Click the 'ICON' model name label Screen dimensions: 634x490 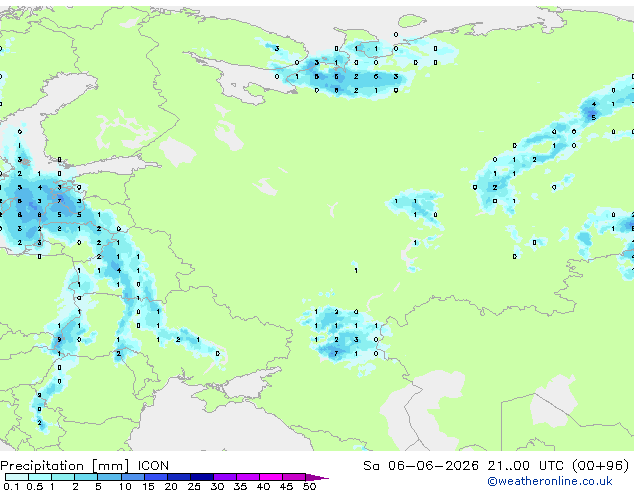click(x=153, y=466)
